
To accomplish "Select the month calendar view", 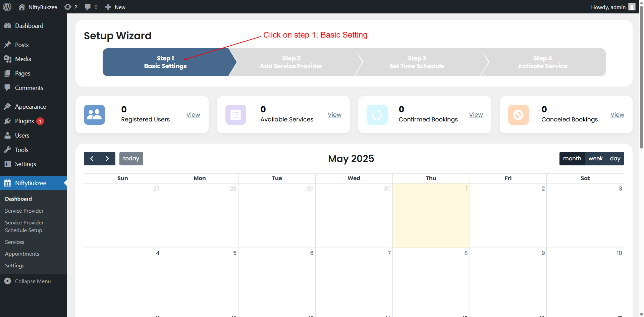I will point(572,159).
